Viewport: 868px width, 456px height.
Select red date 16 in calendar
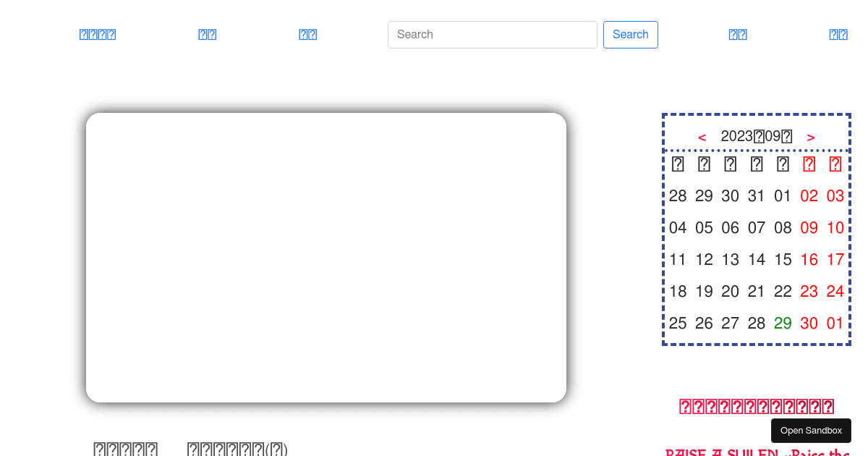point(809,260)
